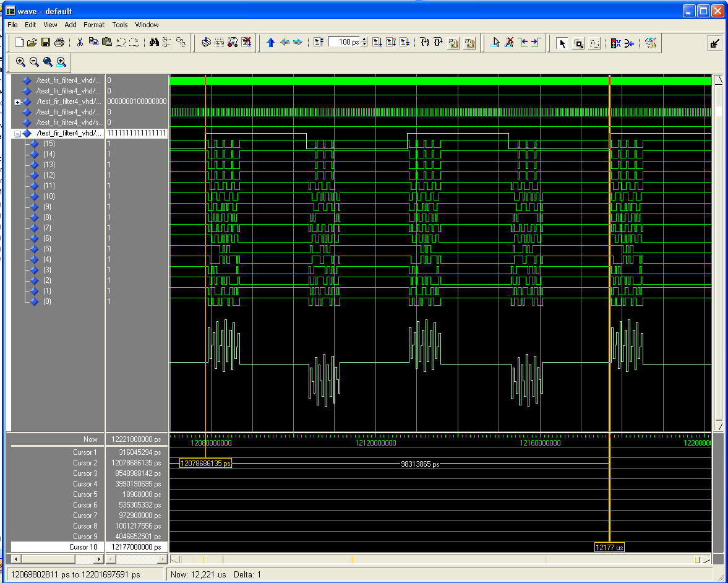Open the Edit menu
Image resolution: width=728 pixels, height=583 pixels.
(x=30, y=25)
